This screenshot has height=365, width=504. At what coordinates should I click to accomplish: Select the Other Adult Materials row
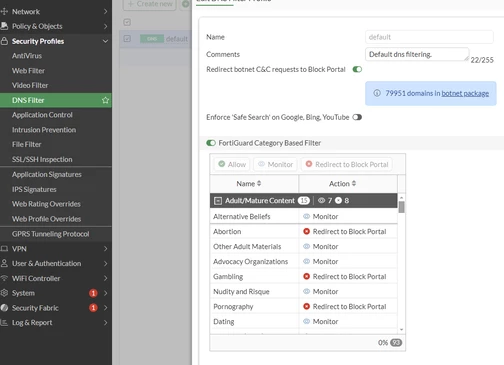(x=304, y=246)
